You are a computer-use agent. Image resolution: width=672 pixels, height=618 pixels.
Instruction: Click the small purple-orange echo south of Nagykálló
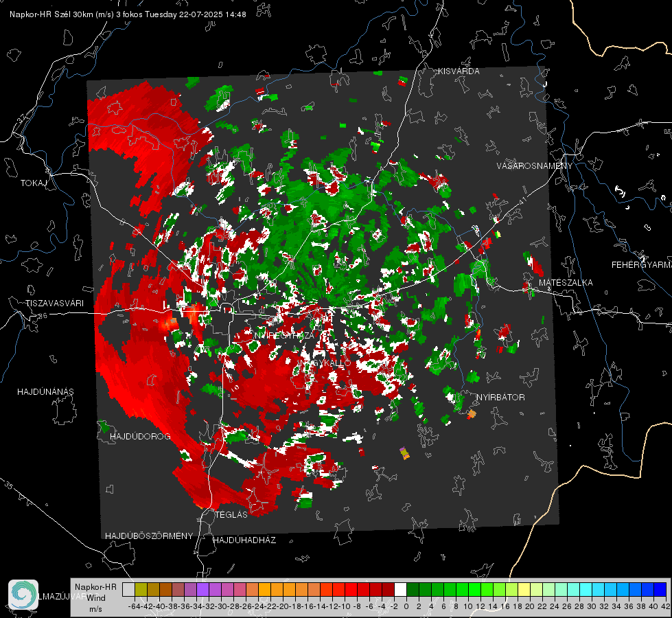click(x=404, y=453)
